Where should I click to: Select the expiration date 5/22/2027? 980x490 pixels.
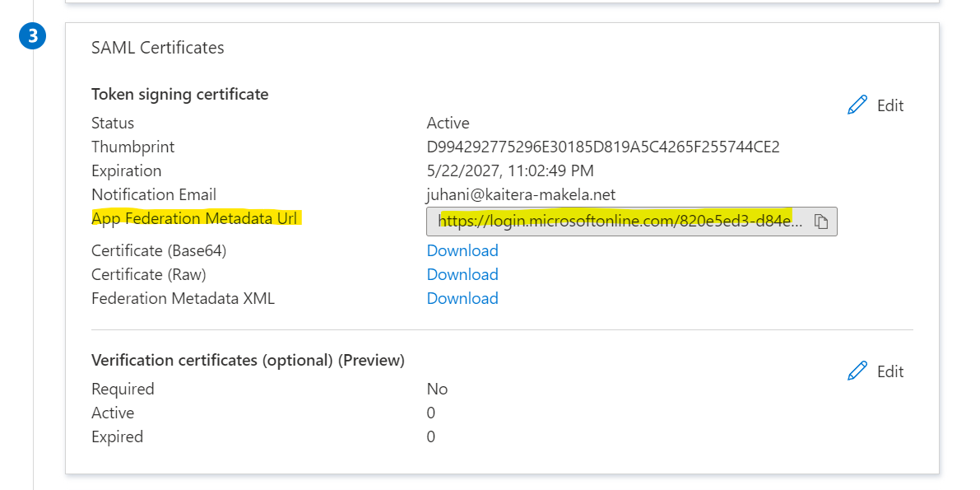point(511,170)
